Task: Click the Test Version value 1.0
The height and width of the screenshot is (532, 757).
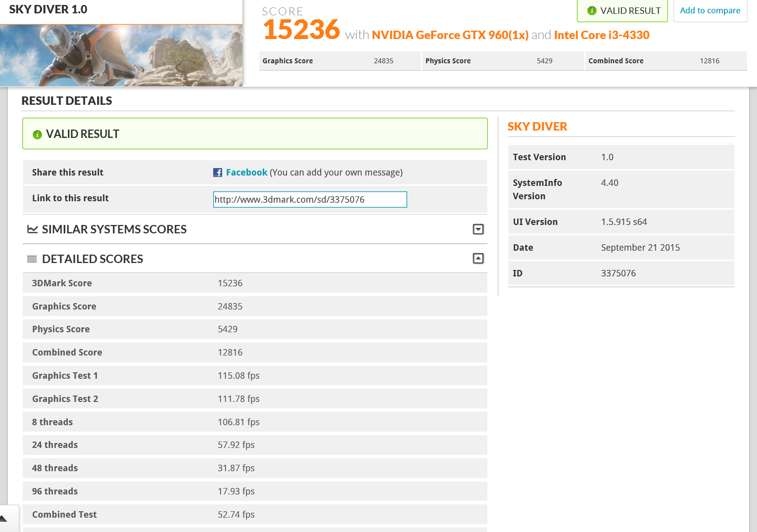Action: 607,157
